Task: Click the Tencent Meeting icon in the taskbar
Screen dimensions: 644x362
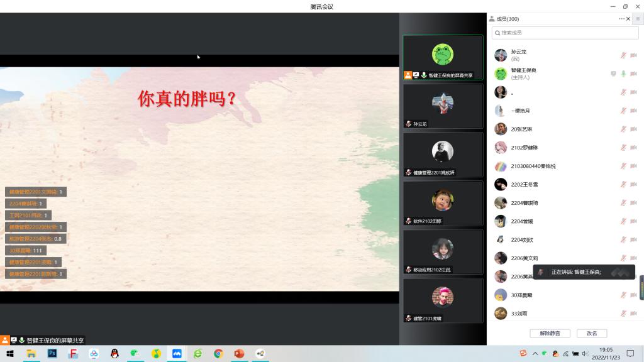Action: point(177,354)
